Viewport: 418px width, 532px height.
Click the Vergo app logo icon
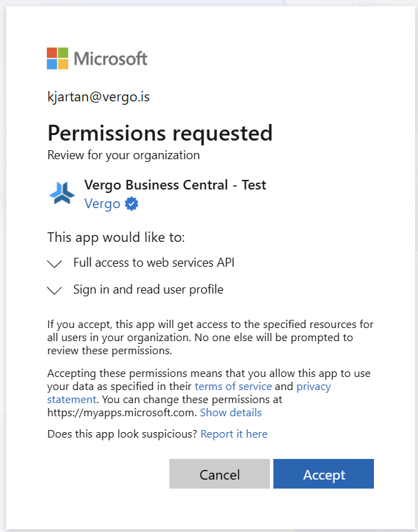(62, 194)
